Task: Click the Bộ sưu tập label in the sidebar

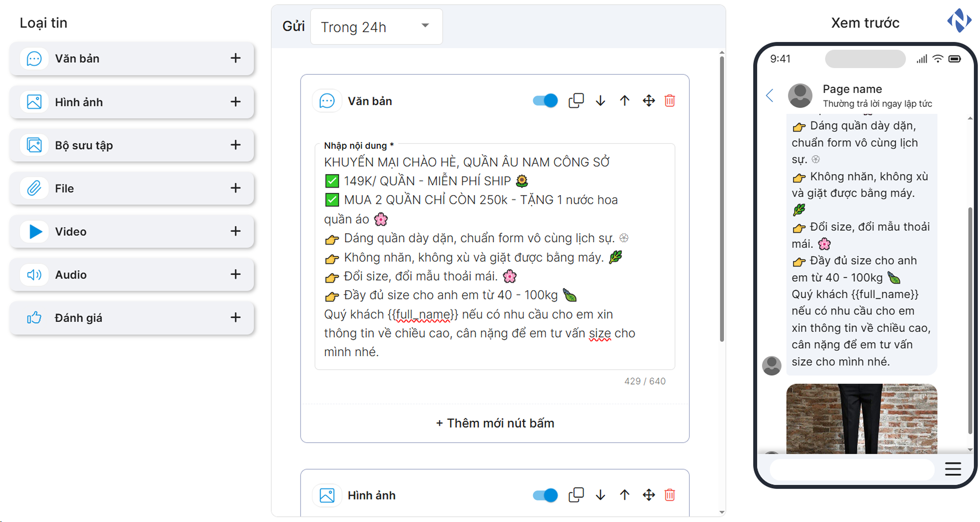Action: tap(84, 145)
